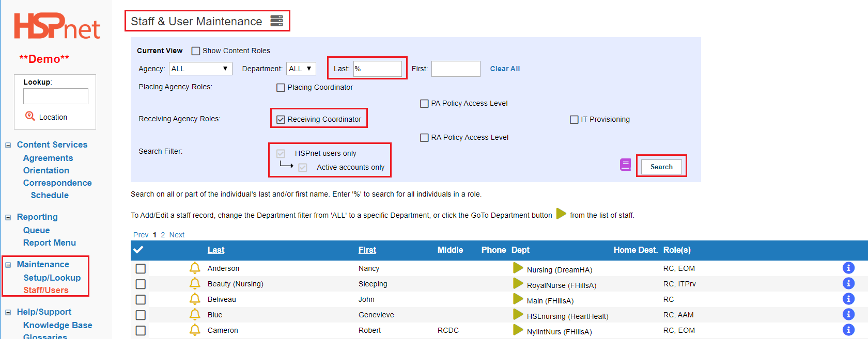Open Setup/Lookup under Maintenance

[x=52, y=278]
